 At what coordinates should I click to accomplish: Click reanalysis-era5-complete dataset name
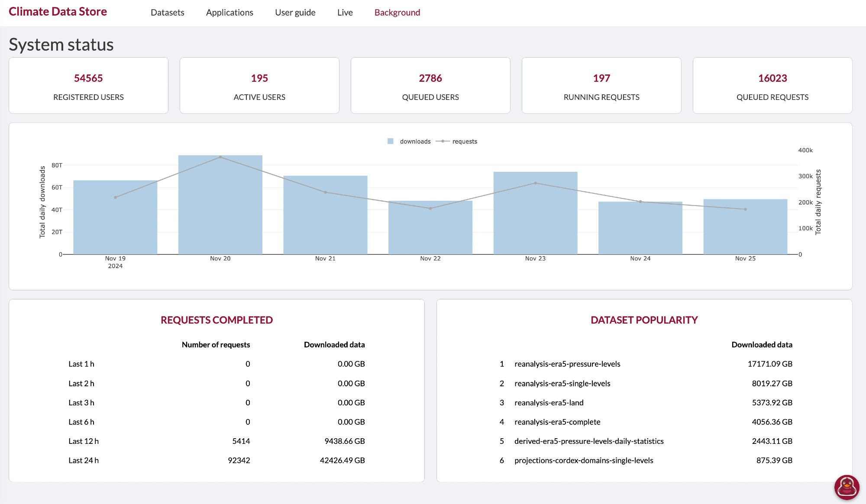(x=557, y=422)
